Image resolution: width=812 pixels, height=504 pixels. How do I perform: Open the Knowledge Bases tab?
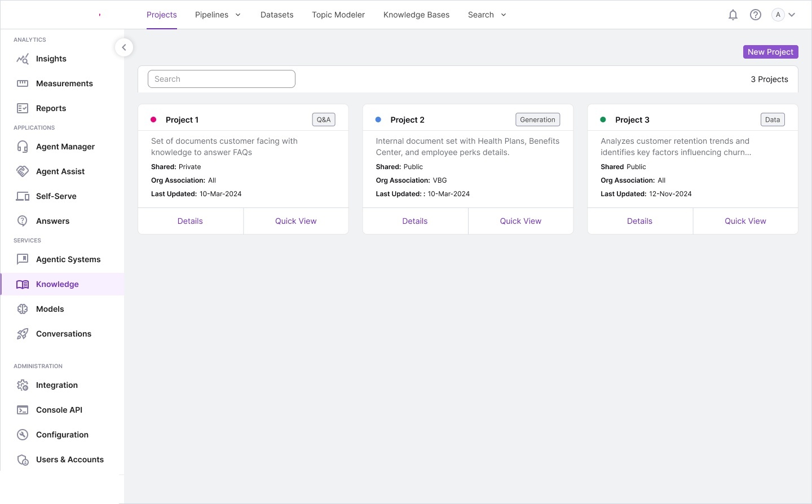(x=416, y=15)
